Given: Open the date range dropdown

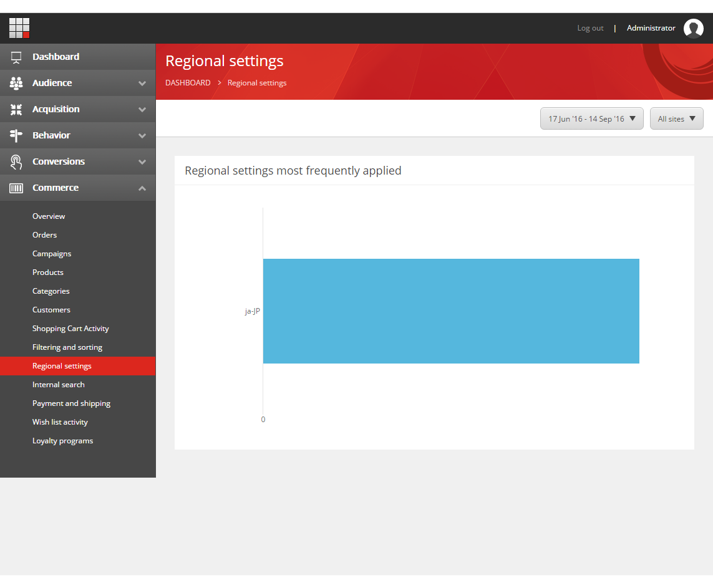Looking at the screenshot, I should point(591,118).
